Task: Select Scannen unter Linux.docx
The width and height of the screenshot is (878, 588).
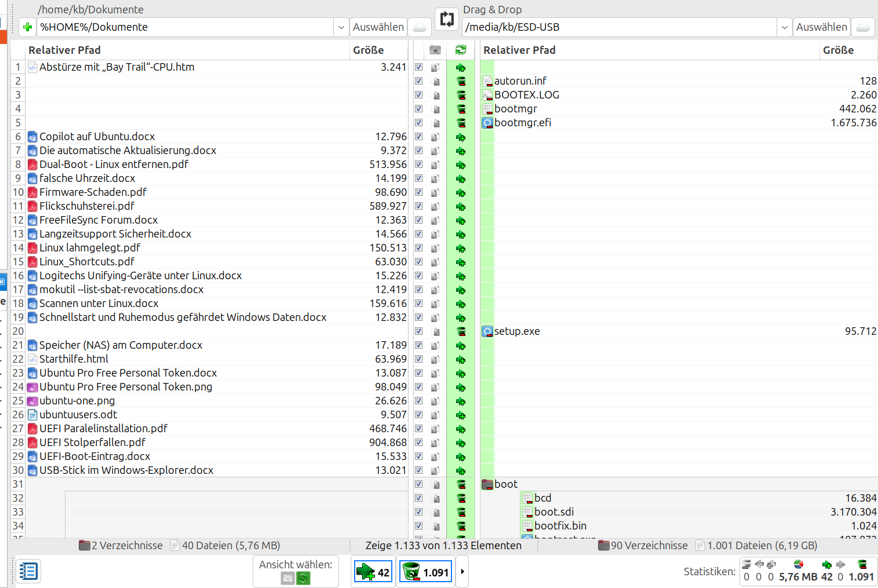Action: (x=99, y=304)
